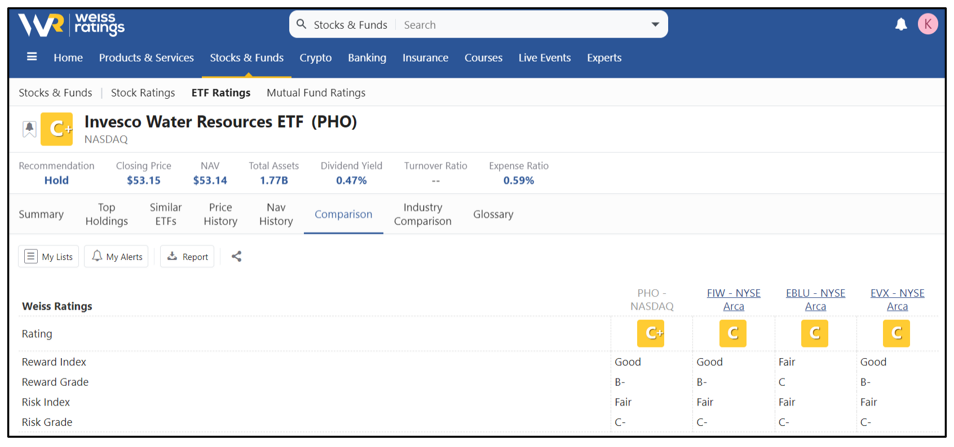
Task: Select the Comparison tab
Action: tap(344, 214)
